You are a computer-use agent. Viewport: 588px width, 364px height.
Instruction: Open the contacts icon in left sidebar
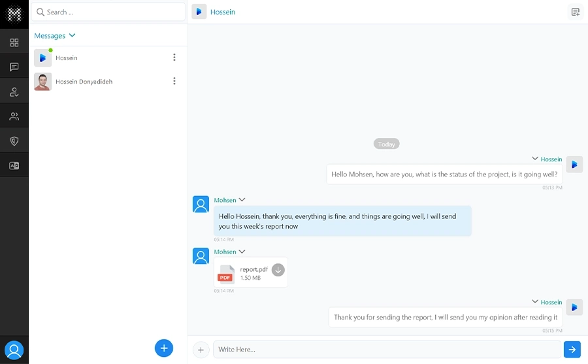(14, 92)
